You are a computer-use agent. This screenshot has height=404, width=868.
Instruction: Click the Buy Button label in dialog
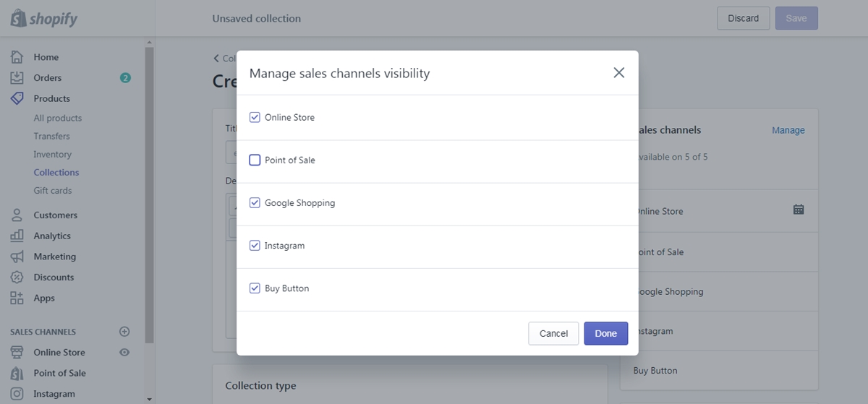coord(287,288)
